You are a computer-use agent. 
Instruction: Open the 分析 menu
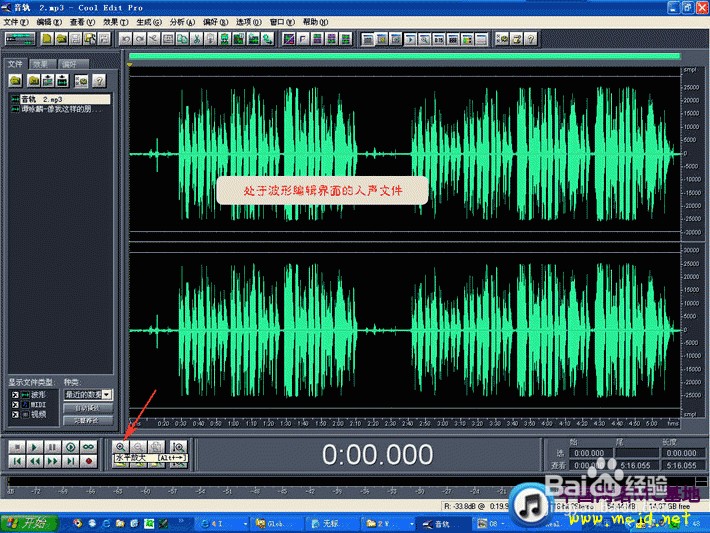click(182, 22)
